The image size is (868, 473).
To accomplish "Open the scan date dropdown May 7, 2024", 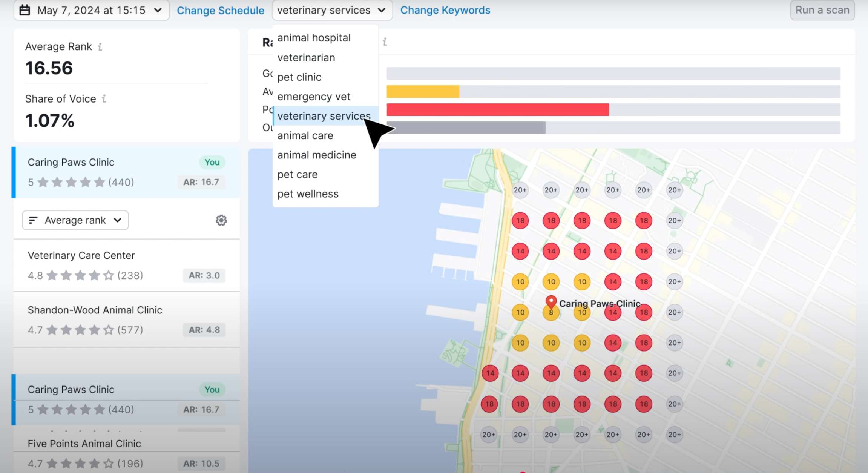I will (92, 10).
